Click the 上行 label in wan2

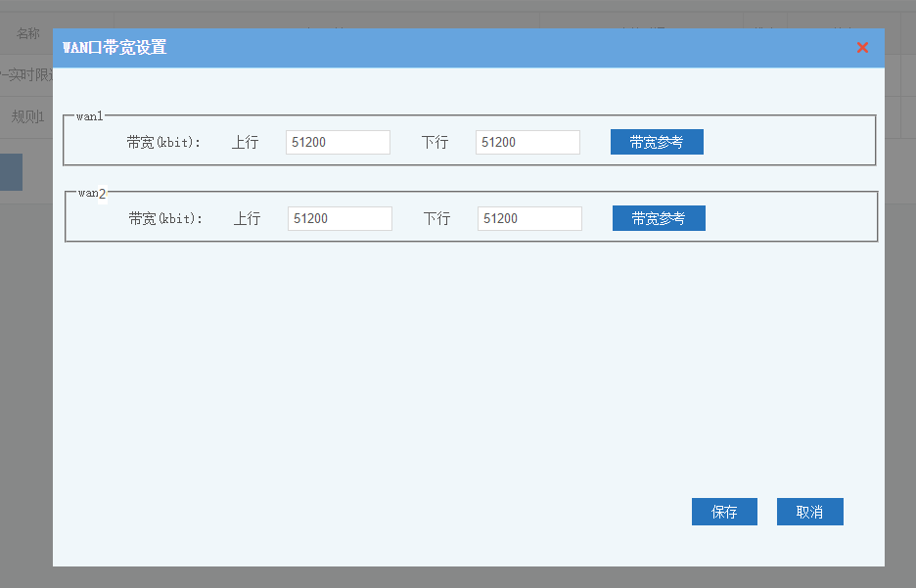(247, 219)
